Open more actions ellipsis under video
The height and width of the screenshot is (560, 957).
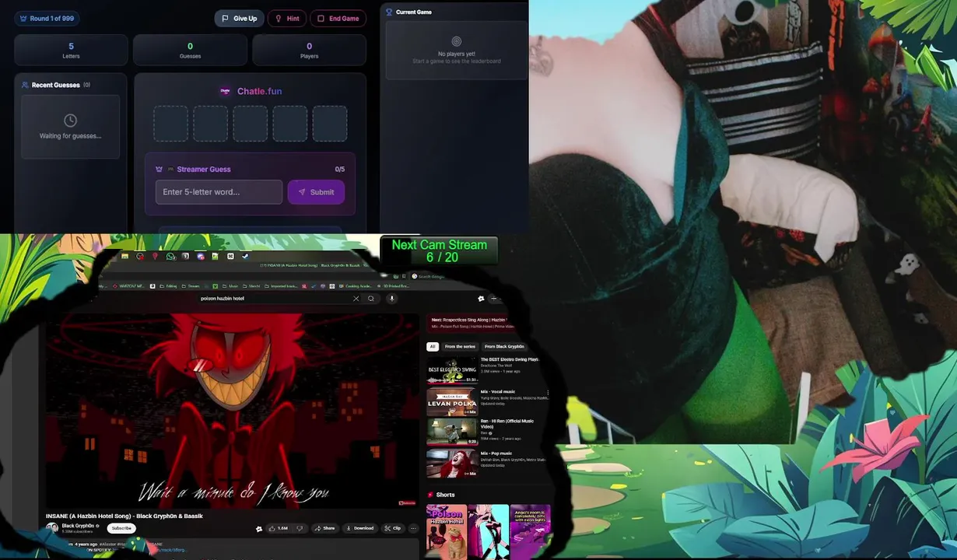tap(413, 528)
